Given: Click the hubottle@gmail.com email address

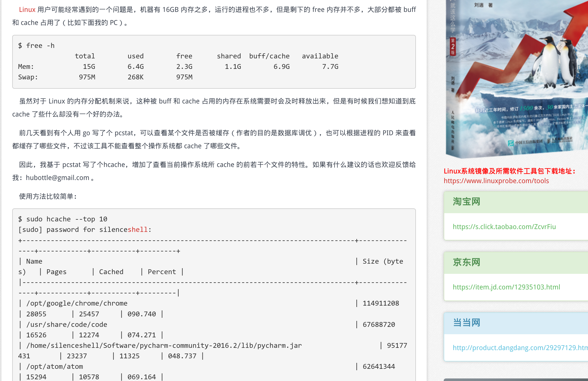Looking at the screenshot, I should tap(58, 178).
